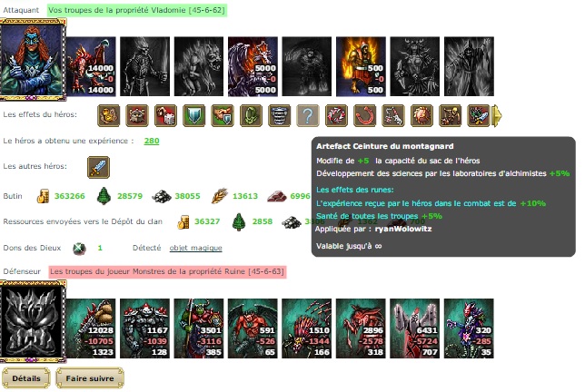Viewport: 585px width, 392px height.
Task: Click the defender monster portrait
Action: [33, 321]
